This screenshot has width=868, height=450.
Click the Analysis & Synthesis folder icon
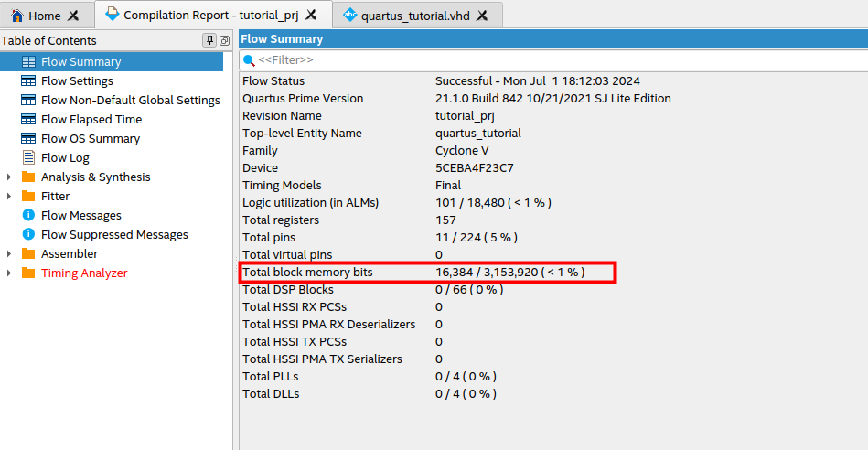point(28,177)
